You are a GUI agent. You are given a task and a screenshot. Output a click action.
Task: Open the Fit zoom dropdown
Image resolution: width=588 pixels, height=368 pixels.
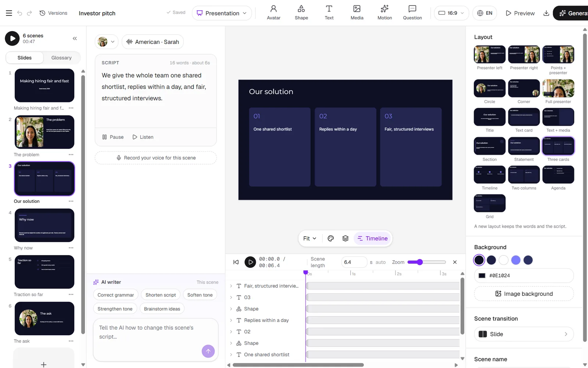click(x=310, y=238)
